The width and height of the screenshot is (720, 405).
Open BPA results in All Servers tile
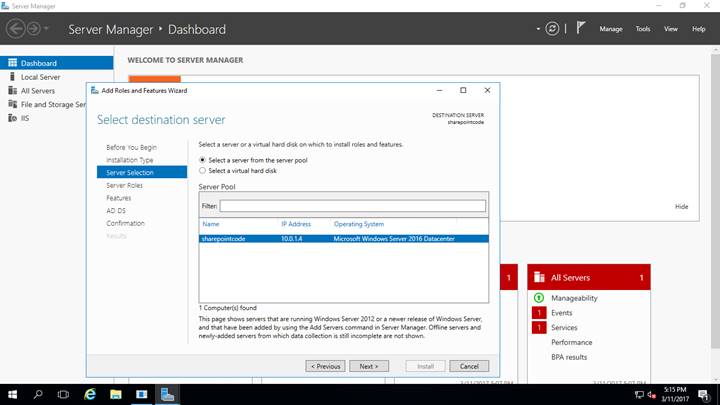pyautogui.click(x=569, y=357)
